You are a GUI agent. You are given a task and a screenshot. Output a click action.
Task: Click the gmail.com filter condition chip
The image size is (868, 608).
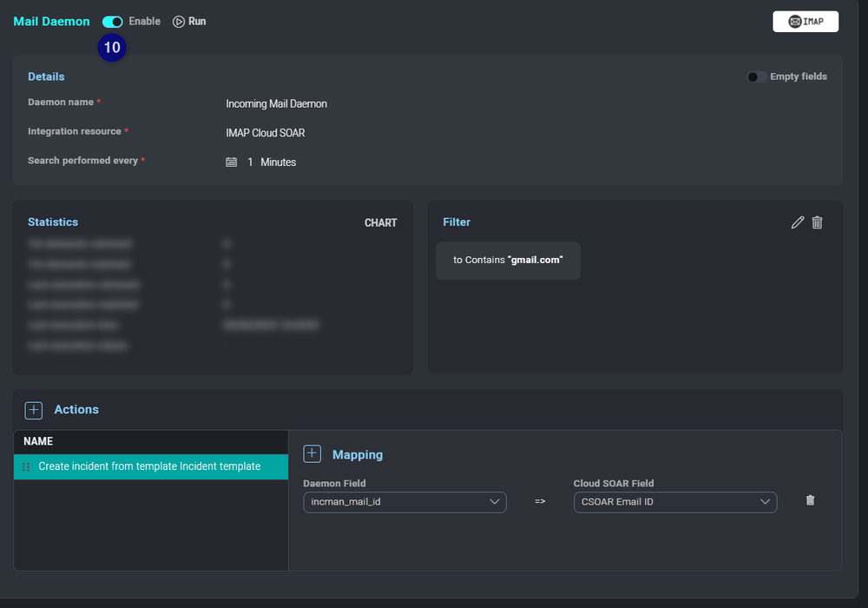(x=508, y=261)
